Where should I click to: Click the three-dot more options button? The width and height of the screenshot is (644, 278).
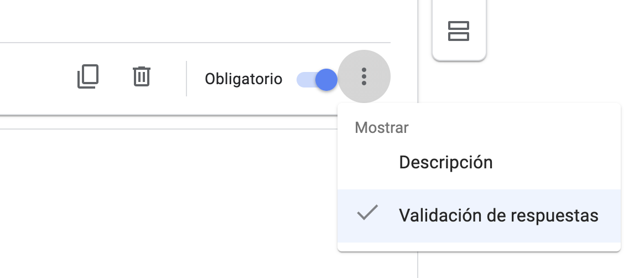tap(363, 76)
